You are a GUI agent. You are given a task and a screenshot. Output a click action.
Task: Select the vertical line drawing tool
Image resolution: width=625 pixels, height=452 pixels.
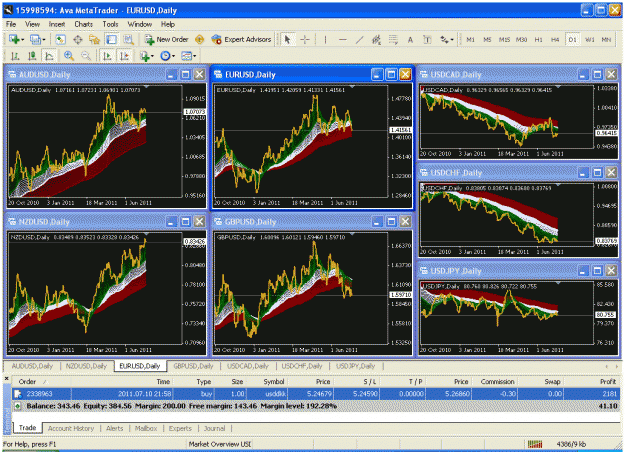pyautogui.click(x=326, y=39)
